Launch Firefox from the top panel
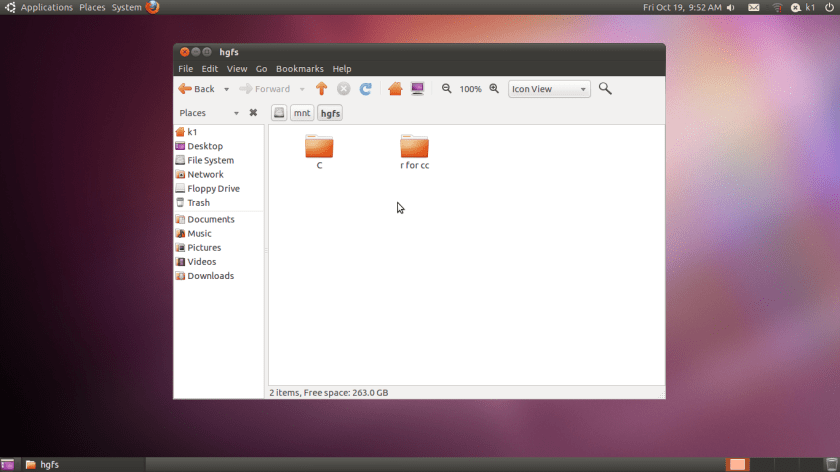840x472 pixels. [152, 7]
